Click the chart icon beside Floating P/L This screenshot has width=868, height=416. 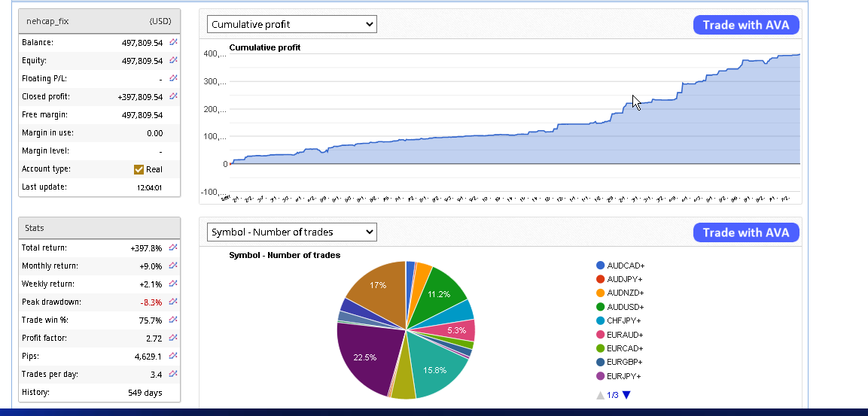173,78
